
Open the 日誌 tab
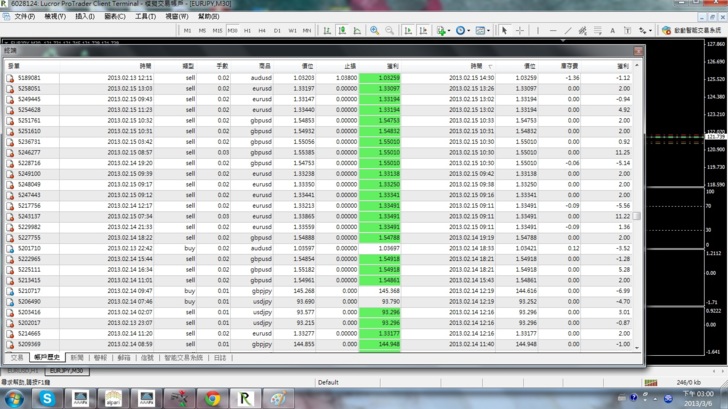click(219, 357)
